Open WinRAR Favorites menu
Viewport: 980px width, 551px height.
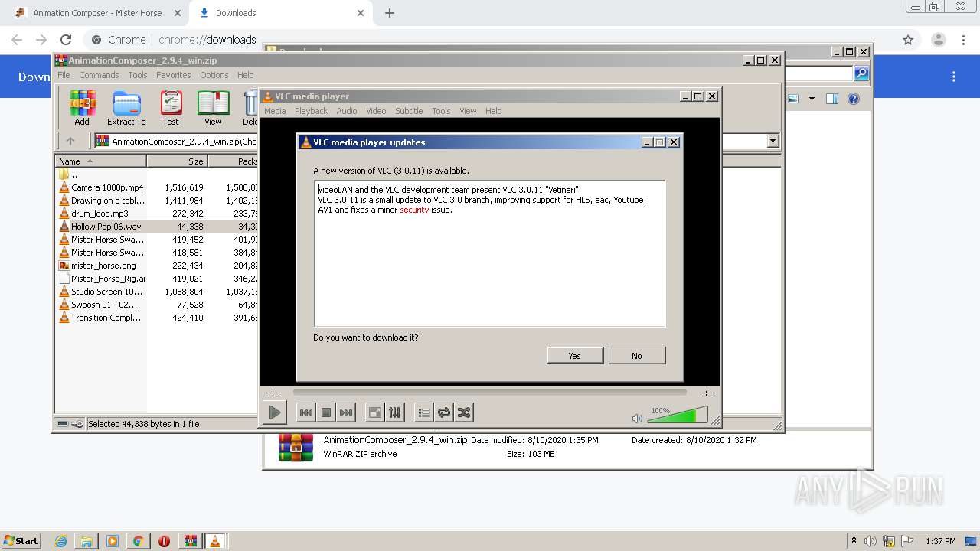[174, 75]
